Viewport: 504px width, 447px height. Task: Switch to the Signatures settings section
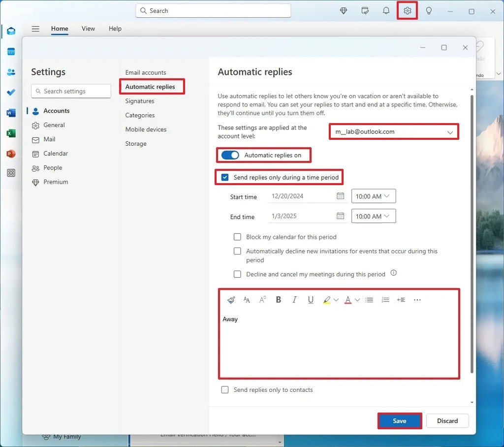(x=139, y=100)
